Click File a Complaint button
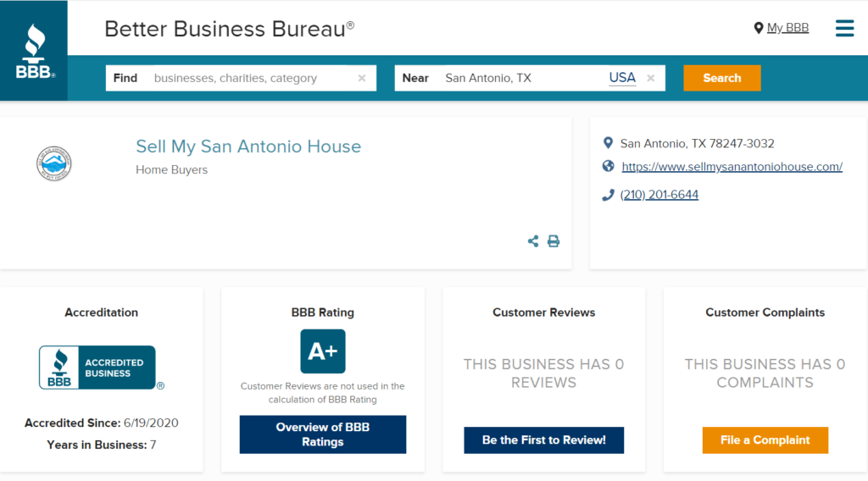The image size is (868, 481). [x=765, y=440]
